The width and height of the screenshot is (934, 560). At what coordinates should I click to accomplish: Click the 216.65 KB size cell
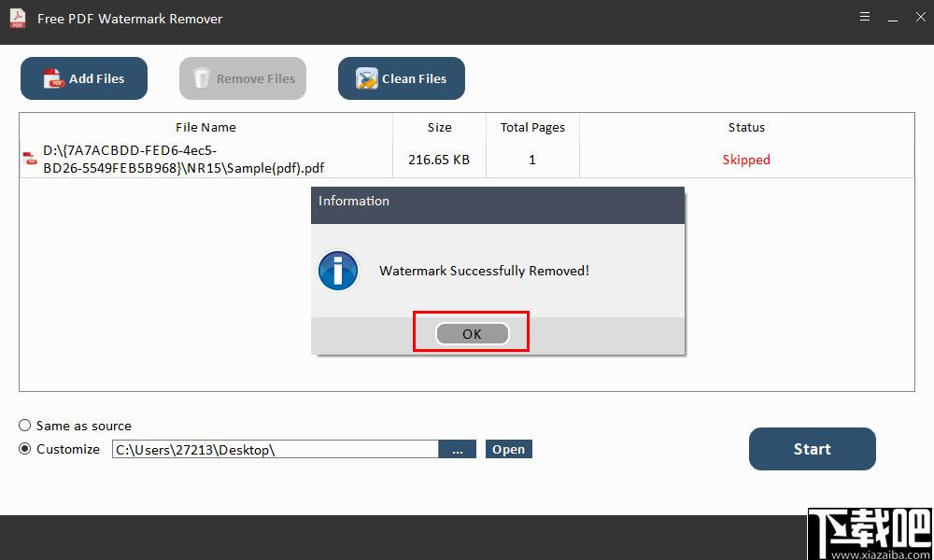tap(439, 160)
